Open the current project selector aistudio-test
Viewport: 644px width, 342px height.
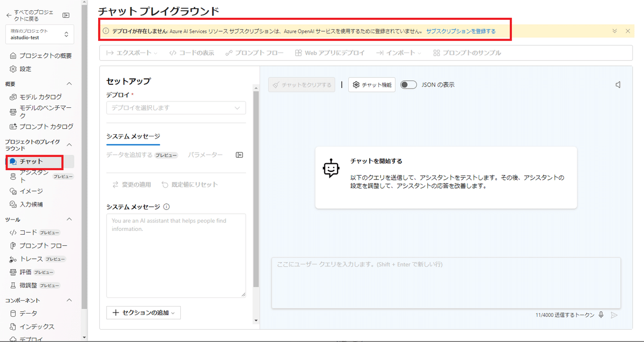coord(40,34)
